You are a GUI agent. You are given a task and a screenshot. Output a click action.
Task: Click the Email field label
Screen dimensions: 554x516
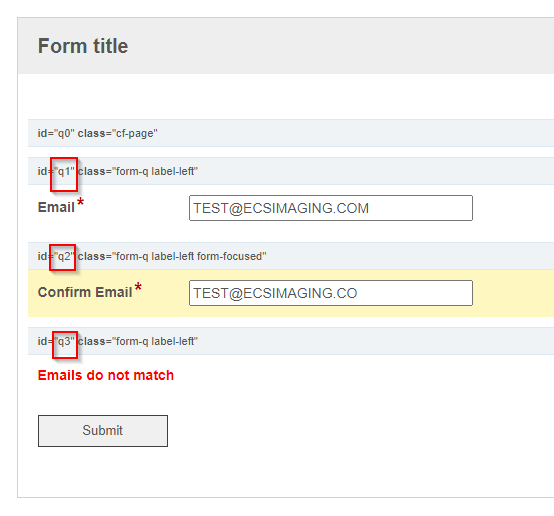coord(56,207)
